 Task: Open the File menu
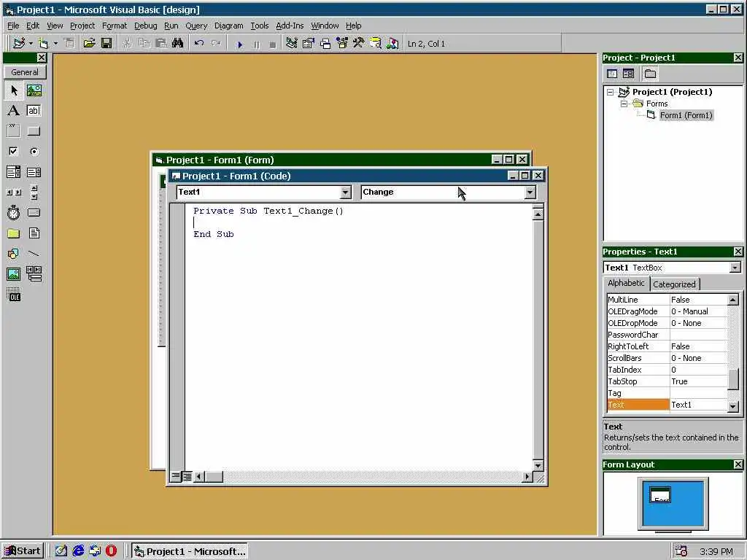click(x=13, y=26)
